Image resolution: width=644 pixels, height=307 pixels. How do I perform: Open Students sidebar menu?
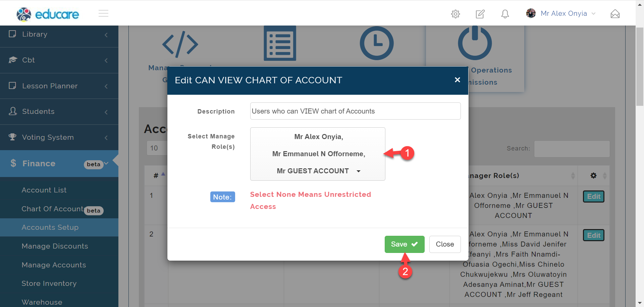(59, 112)
